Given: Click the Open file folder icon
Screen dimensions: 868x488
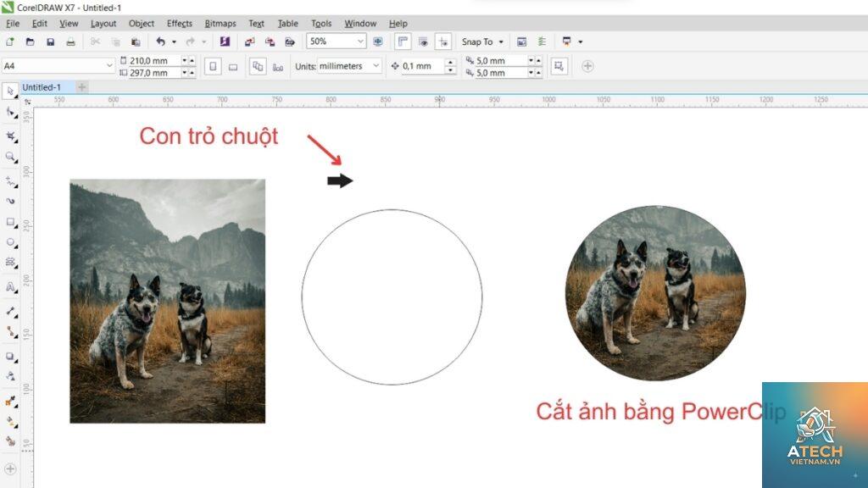Looking at the screenshot, I should coord(31,42).
